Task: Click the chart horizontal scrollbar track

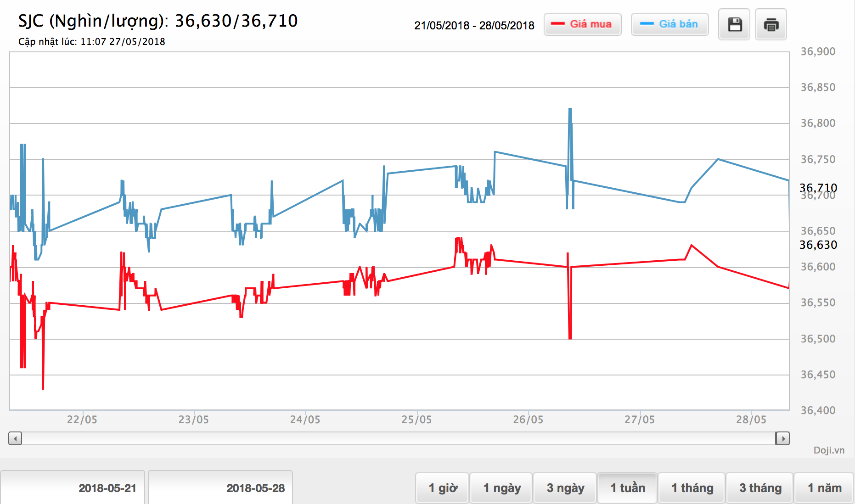Action: coord(399,439)
